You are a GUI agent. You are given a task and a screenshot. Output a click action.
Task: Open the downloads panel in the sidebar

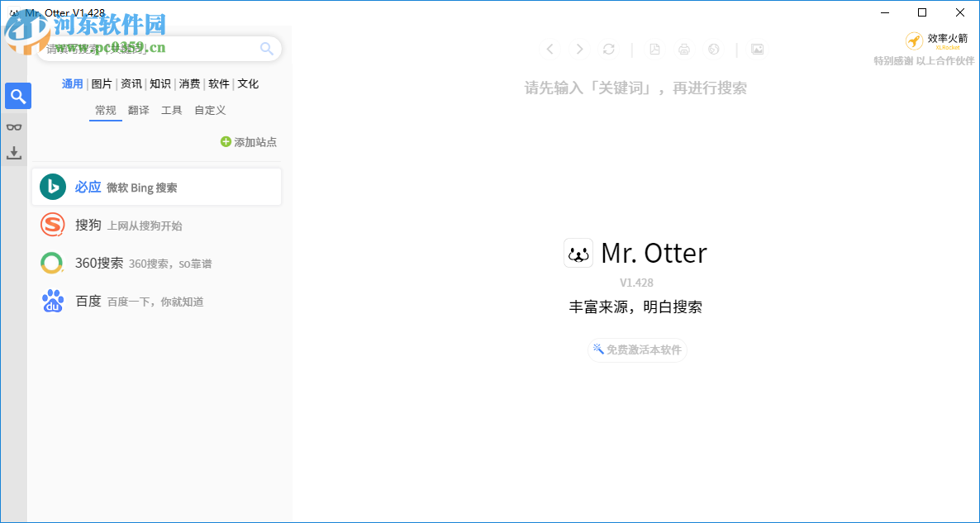[x=14, y=153]
